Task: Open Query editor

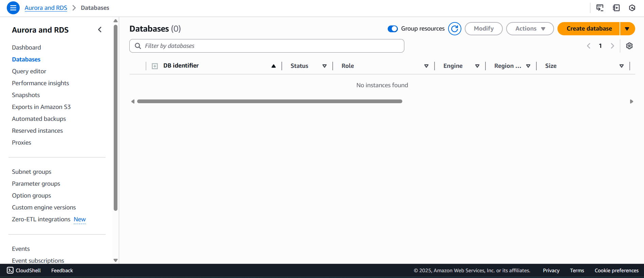Action: [x=29, y=71]
